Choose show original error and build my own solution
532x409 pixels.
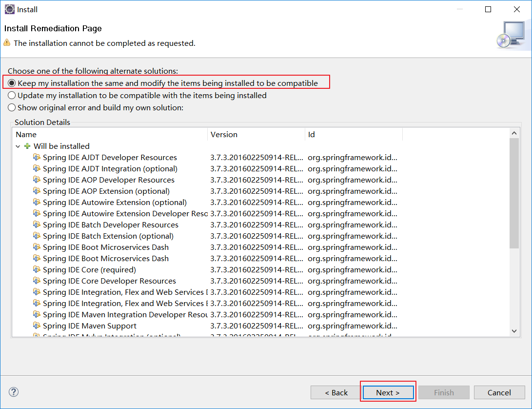[11, 107]
